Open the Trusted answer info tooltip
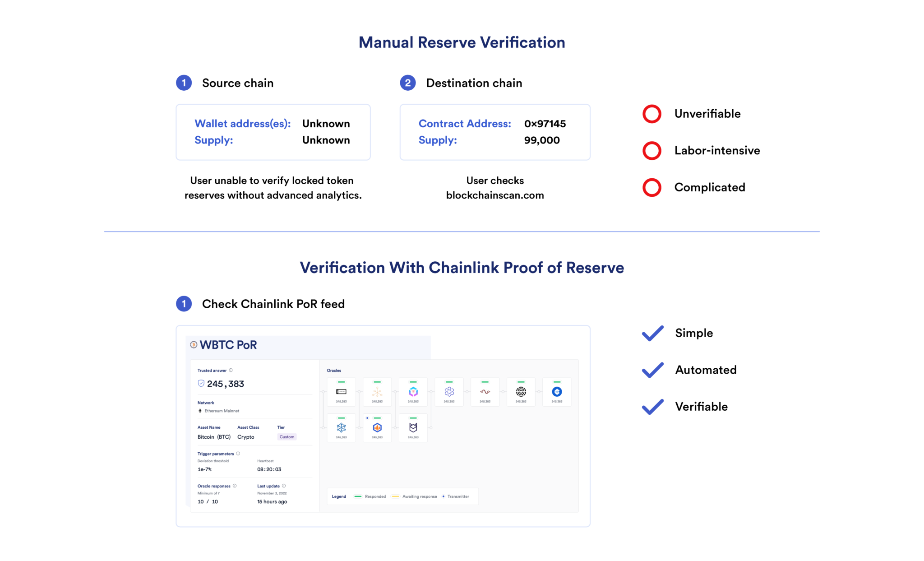Viewport: 924px width, 561px height. coord(231,370)
